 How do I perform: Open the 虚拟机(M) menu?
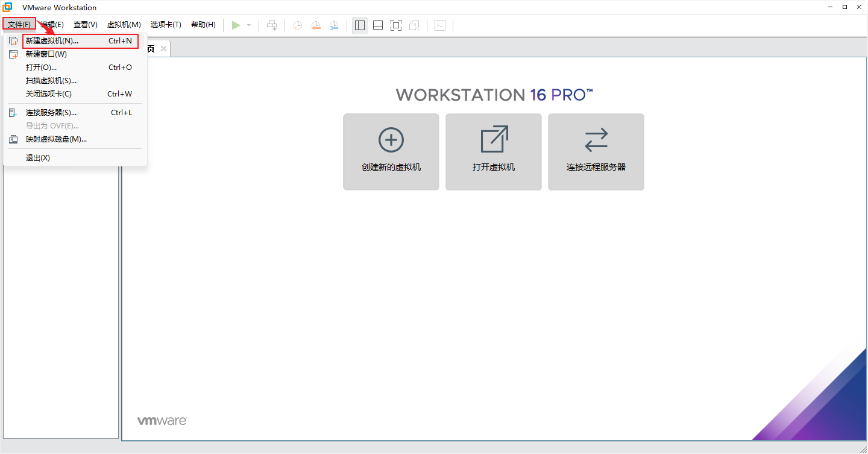coord(124,25)
